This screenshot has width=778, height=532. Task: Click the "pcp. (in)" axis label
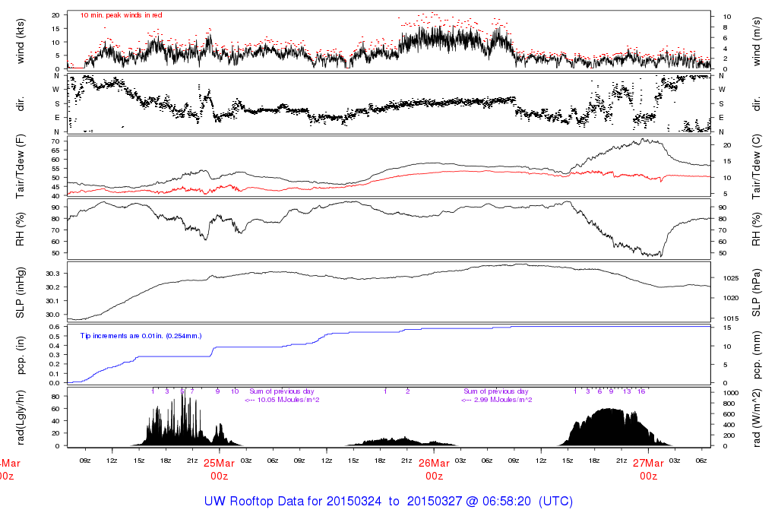[x=21, y=355]
